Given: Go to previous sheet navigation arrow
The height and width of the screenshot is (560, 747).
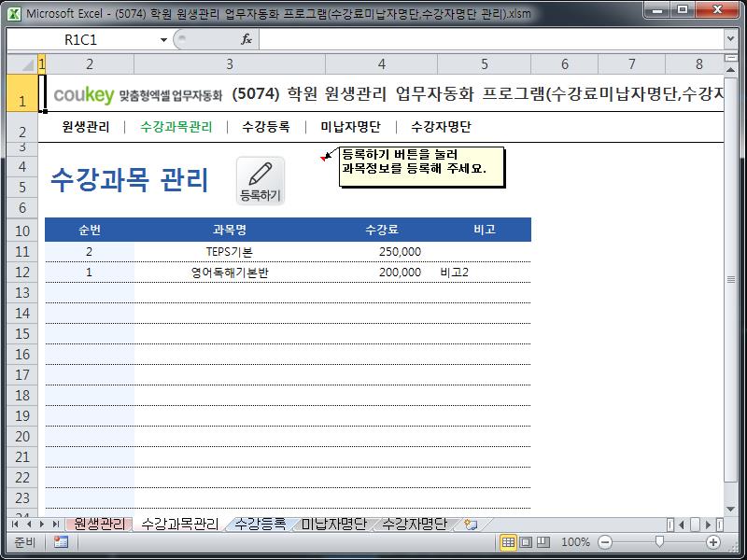Looking at the screenshot, I should tap(29, 525).
